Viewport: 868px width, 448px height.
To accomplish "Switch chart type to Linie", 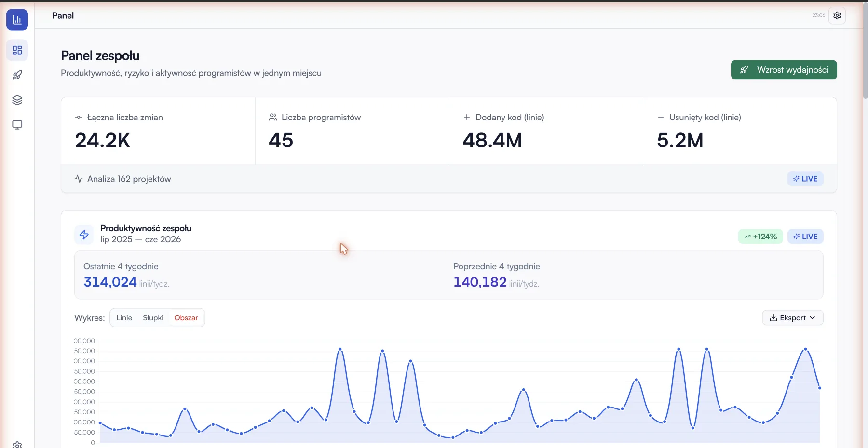I will point(124,318).
